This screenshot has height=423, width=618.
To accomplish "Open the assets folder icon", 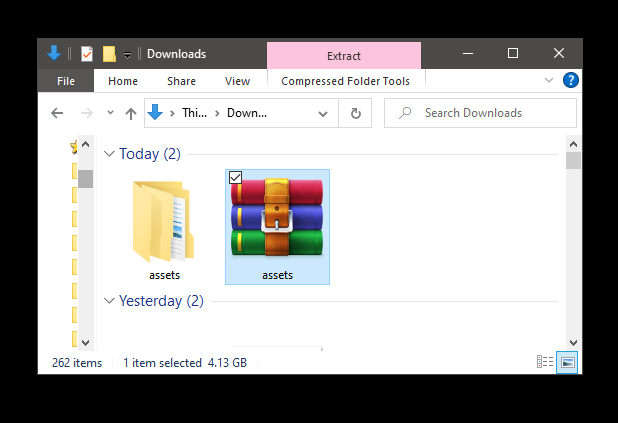I will coord(163,221).
